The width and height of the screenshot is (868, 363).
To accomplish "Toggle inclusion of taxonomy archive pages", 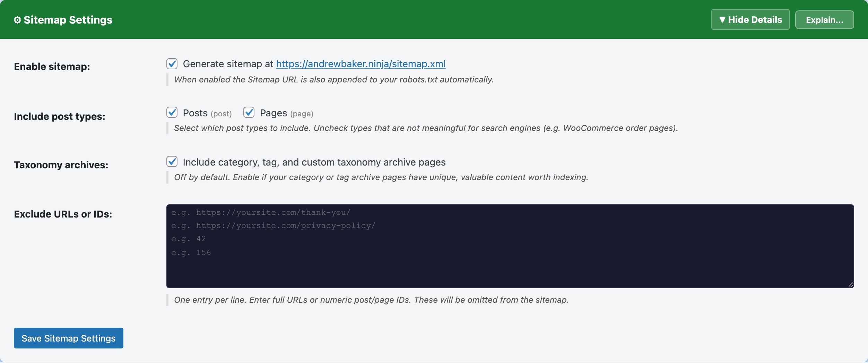I will [x=172, y=161].
